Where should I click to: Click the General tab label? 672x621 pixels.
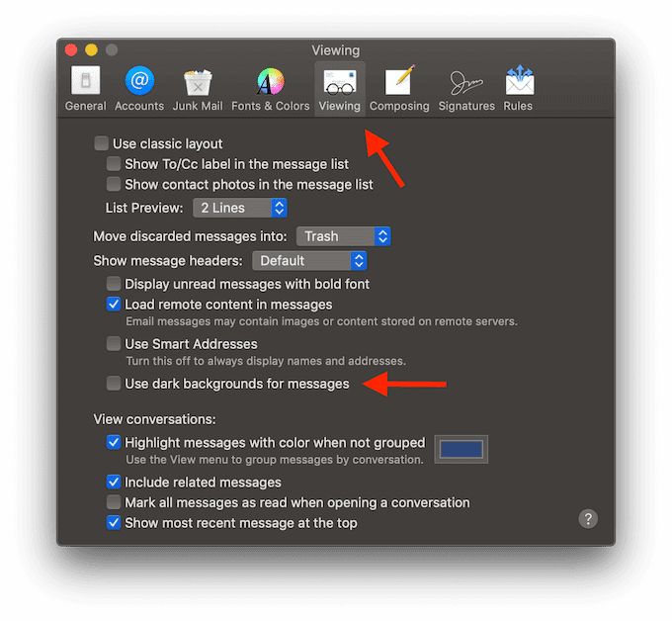[x=85, y=106]
